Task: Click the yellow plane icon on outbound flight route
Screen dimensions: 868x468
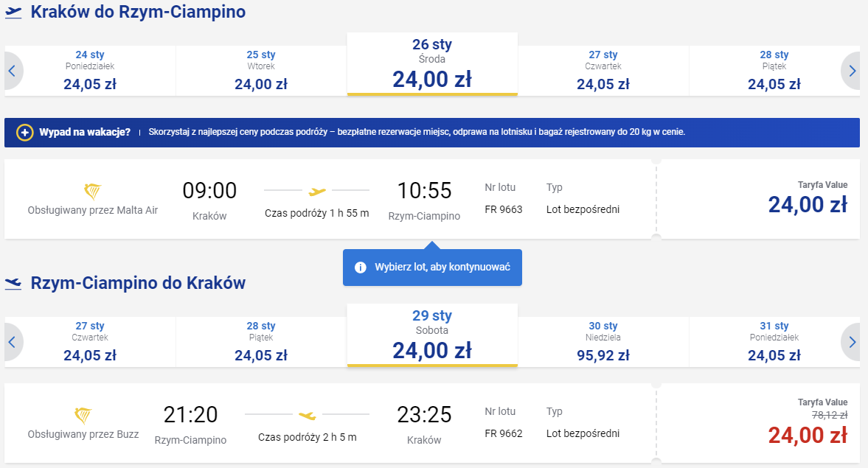Action: pos(317,192)
